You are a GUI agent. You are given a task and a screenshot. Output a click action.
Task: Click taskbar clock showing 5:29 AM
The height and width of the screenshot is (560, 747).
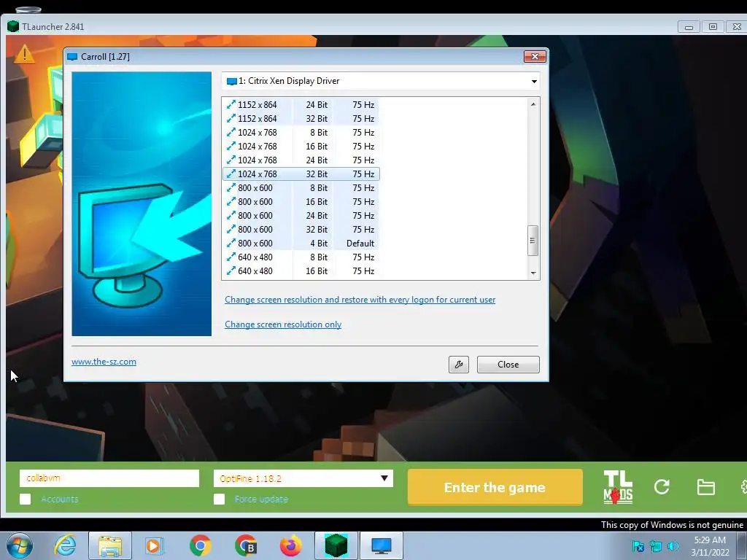coord(710,545)
